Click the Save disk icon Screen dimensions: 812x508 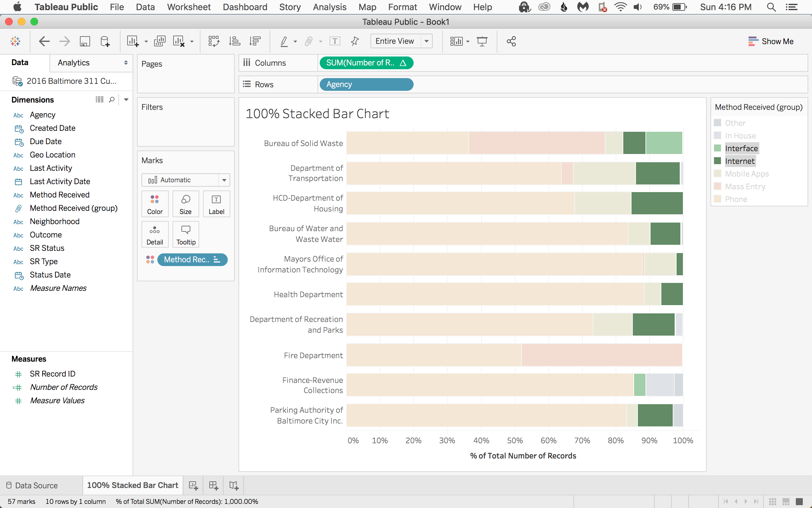click(x=85, y=41)
